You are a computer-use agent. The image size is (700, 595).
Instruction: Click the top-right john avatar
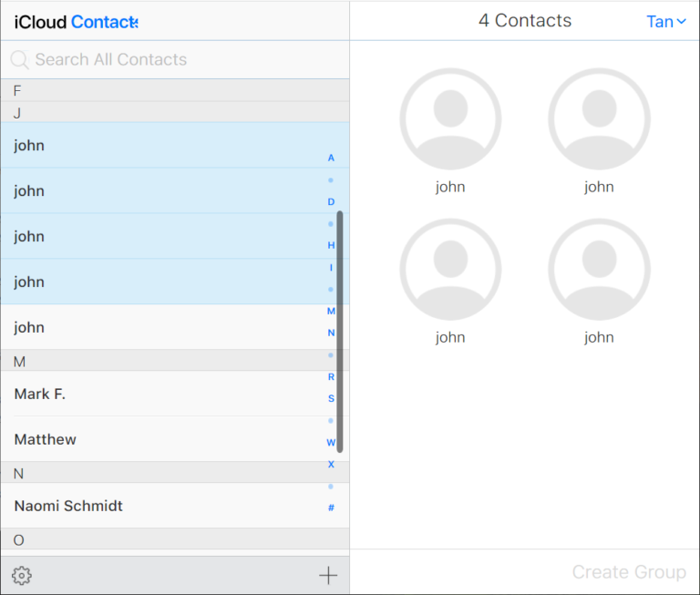599,119
